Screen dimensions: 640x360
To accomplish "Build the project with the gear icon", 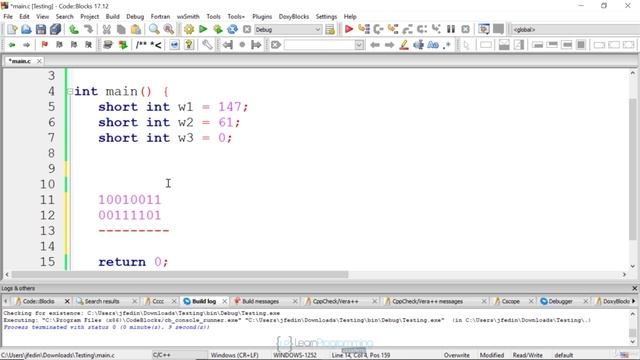I will (x=189, y=29).
